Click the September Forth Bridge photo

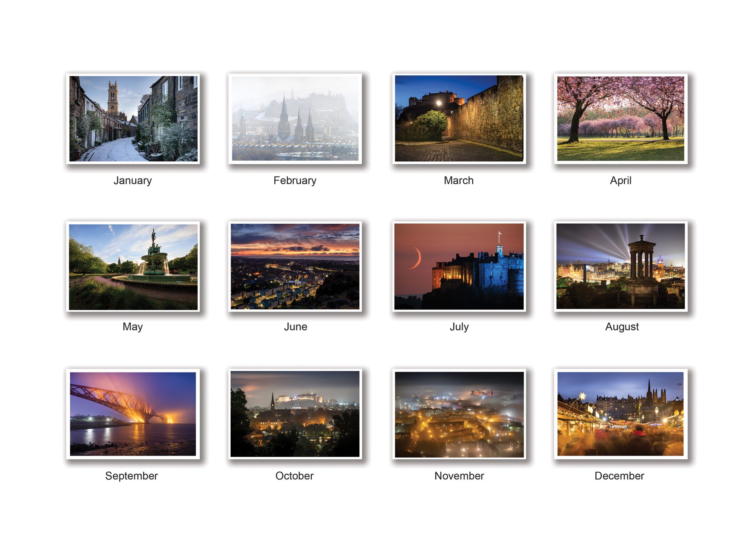(133, 414)
